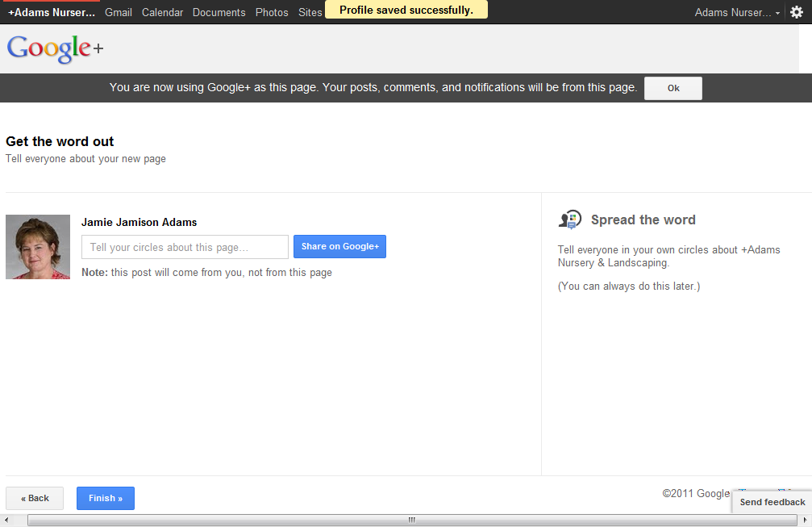Click Jamie Jamison Adams profile photo
Image resolution: width=812 pixels, height=527 pixels.
38,247
